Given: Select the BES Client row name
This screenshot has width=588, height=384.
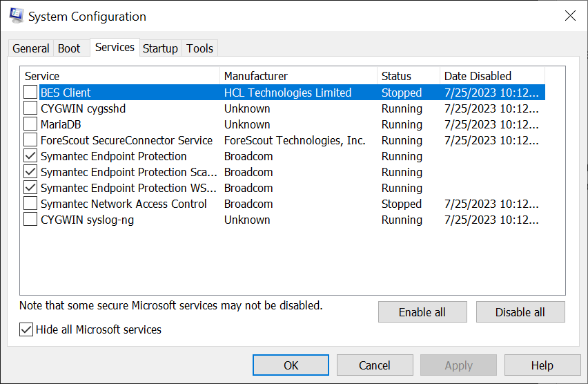Looking at the screenshot, I should [66, 93].
